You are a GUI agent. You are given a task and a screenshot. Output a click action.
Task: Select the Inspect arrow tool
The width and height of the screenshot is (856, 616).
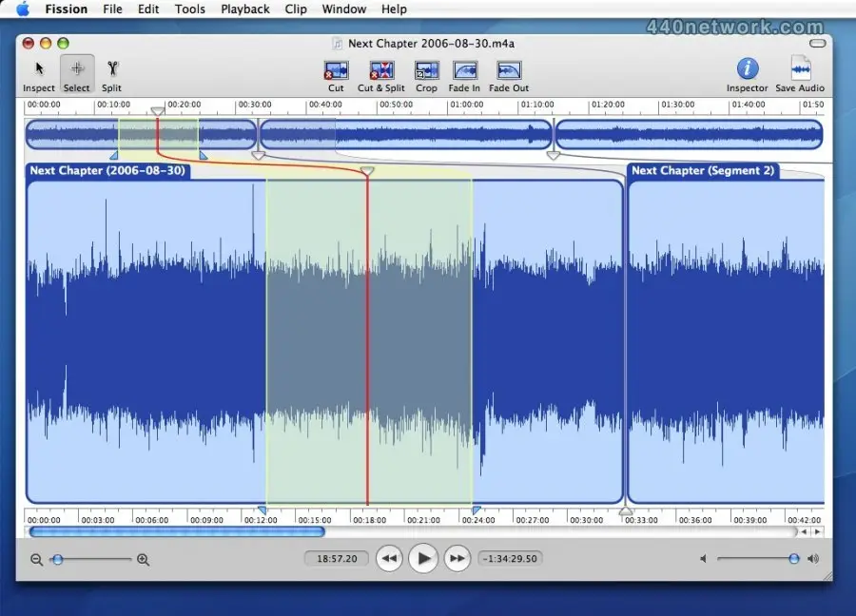(39, 69)
